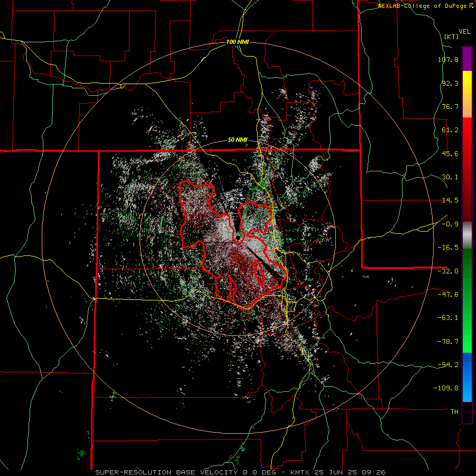Click the TH threshold label
The image size is (476, 476).
454,411
